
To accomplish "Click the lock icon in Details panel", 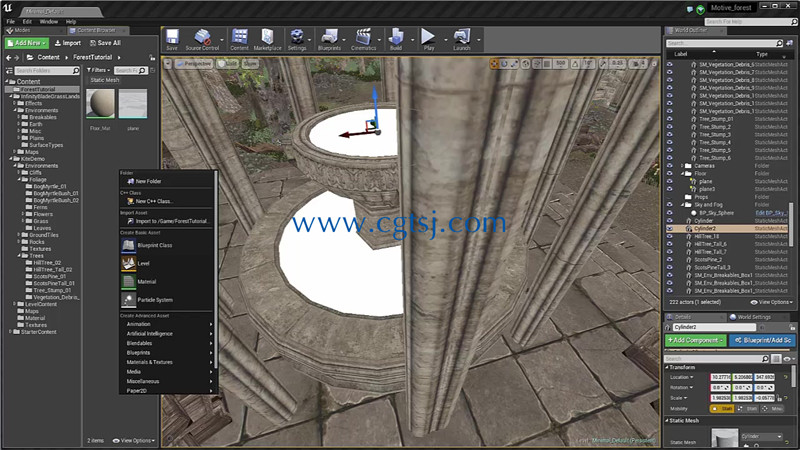I will (x=792, y=327).
